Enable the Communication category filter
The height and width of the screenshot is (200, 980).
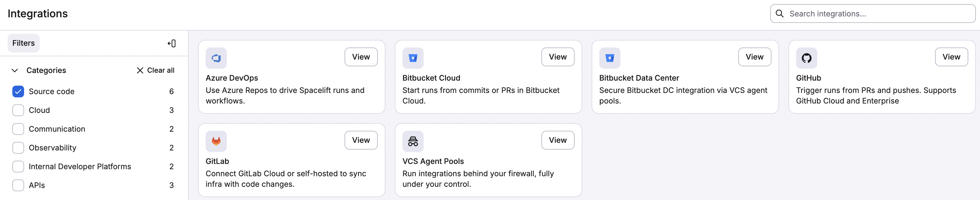18,129
